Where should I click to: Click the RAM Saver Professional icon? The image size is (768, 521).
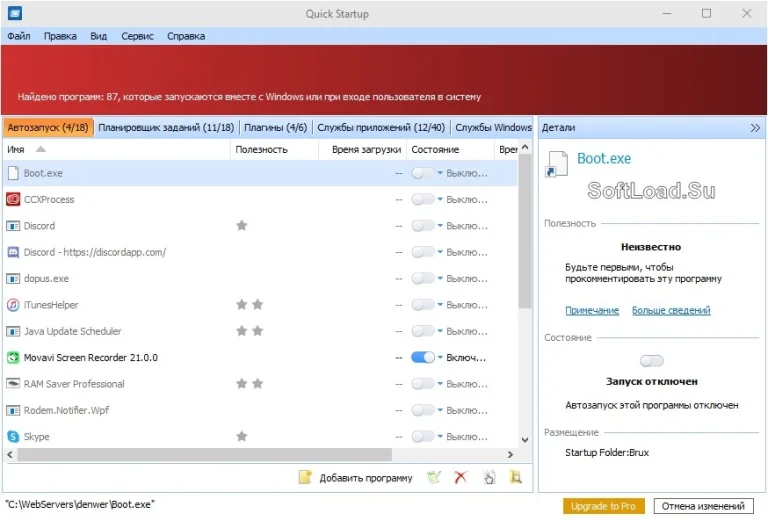point(13,383)
